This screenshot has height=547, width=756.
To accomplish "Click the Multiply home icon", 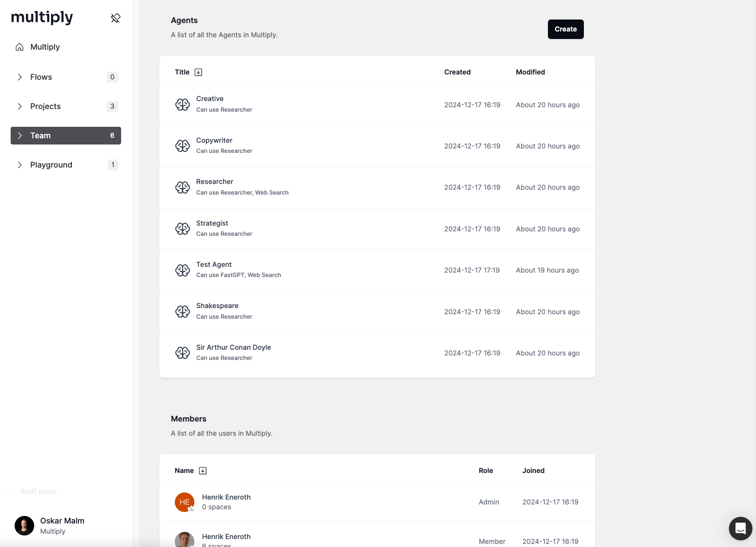I will [x=20, y=47].
